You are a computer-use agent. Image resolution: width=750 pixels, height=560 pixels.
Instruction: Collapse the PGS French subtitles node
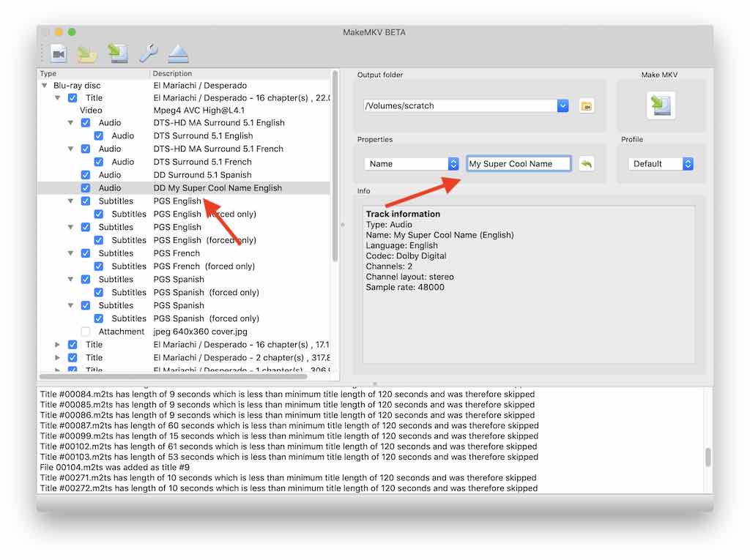pos(70,253)
